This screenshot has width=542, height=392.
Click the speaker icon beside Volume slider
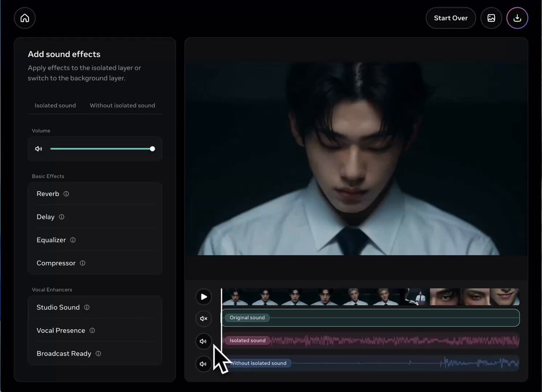[39, 149]
